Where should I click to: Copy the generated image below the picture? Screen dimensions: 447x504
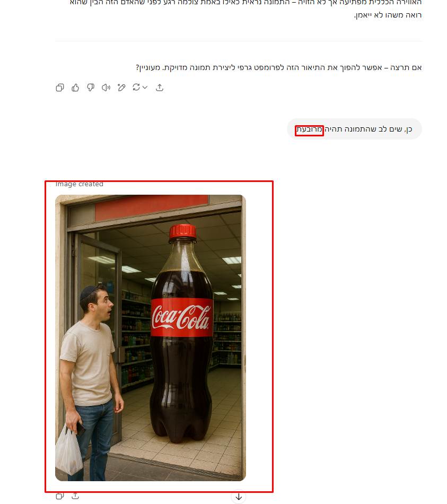pyautogui.click(x=59, y=496)
